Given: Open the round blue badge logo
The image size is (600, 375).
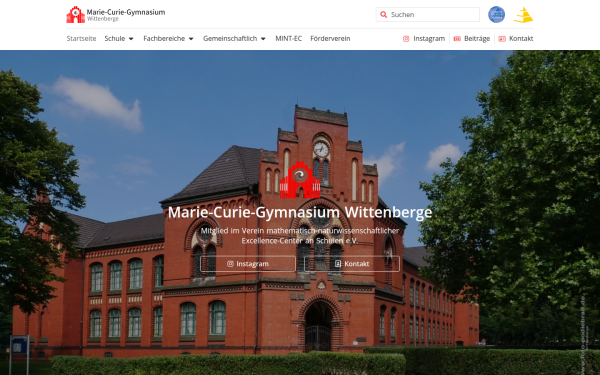Looking at the screenshot, I should pyautogui.click(x=496, y=15).
